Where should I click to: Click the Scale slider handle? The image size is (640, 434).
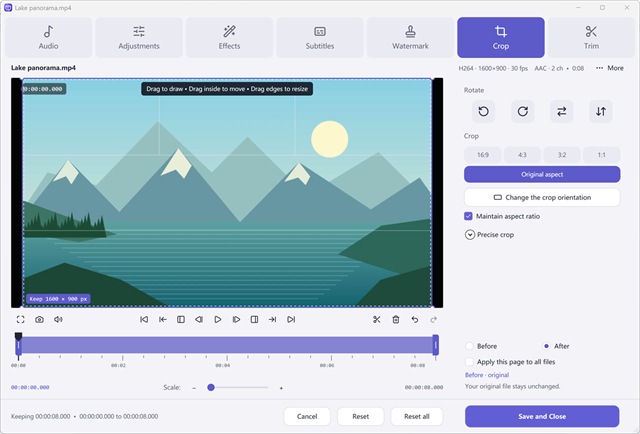click(211, 387)
